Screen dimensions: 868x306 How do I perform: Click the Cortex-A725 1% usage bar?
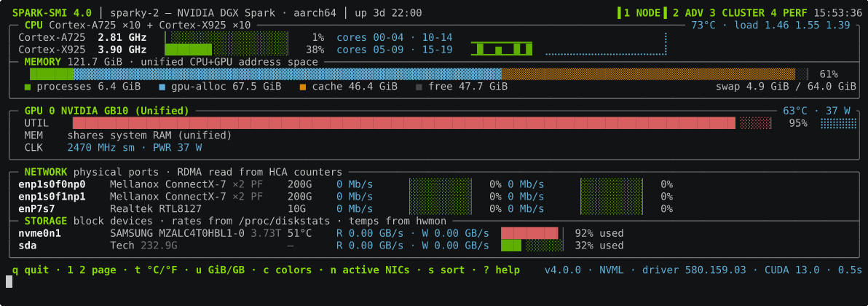pos(226,38)
